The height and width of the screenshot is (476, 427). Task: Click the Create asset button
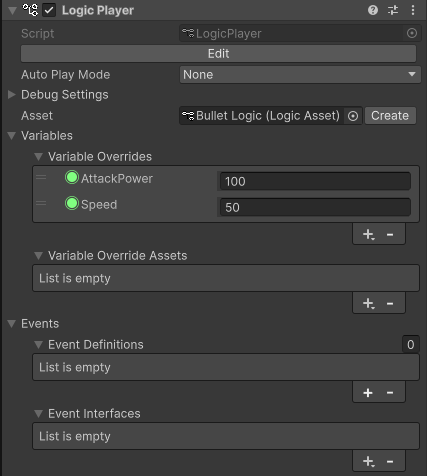(390, 116)
